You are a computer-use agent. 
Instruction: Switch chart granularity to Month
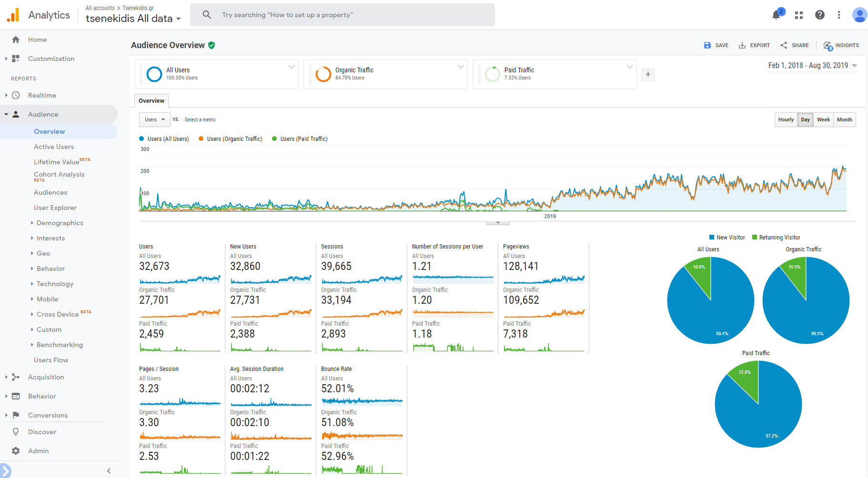(844, 119)
